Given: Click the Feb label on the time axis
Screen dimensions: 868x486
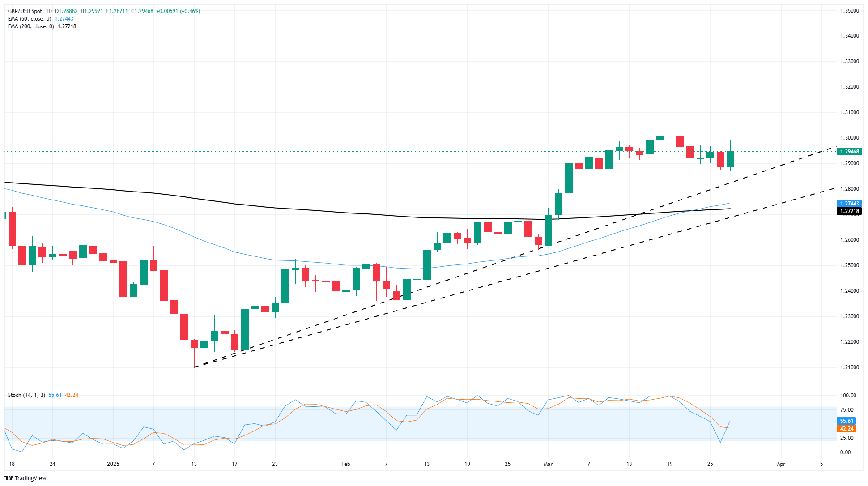Looking at the screenshot, I should point(345,464).
